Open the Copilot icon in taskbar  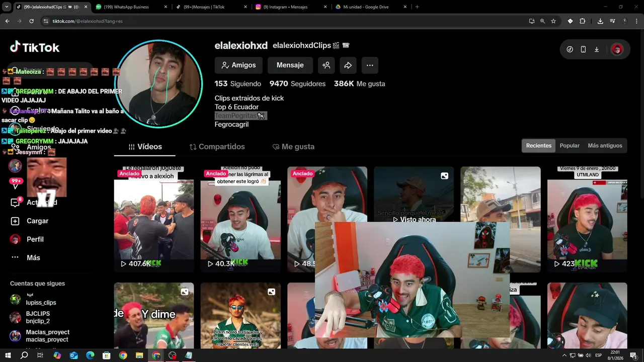click(x=57, y=355)
